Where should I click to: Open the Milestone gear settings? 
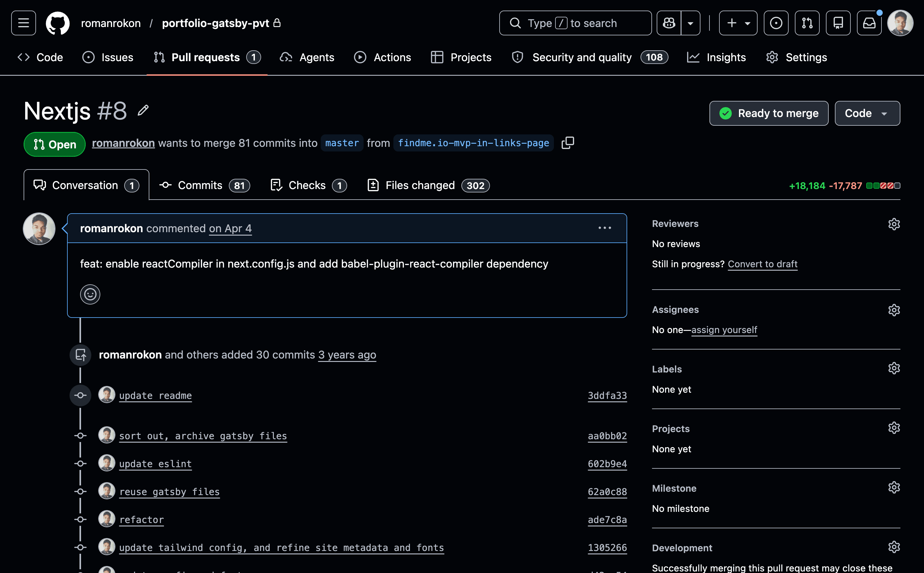pos(894,487)
